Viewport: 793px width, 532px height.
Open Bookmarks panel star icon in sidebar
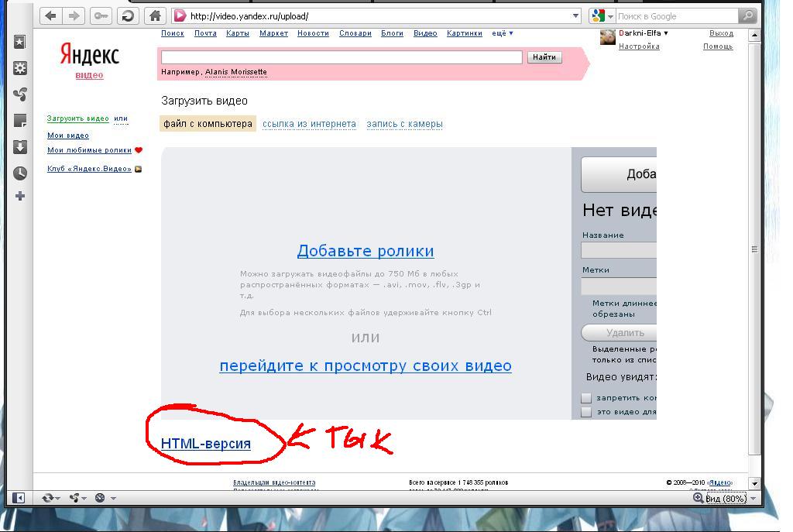click(19, 42)
